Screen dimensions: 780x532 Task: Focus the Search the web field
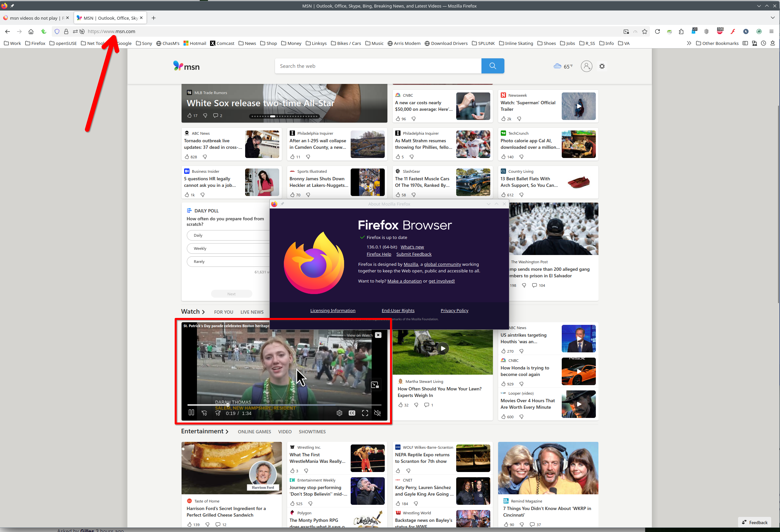(378, 66)
